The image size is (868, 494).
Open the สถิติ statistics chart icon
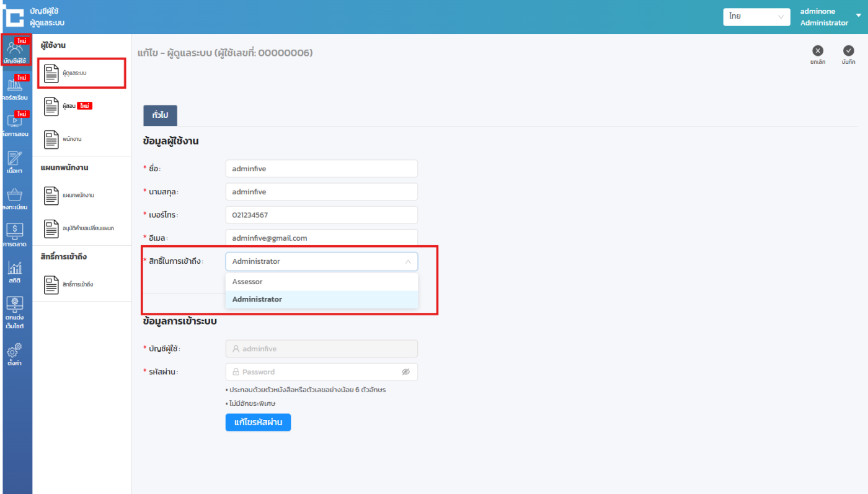[15, 271]
